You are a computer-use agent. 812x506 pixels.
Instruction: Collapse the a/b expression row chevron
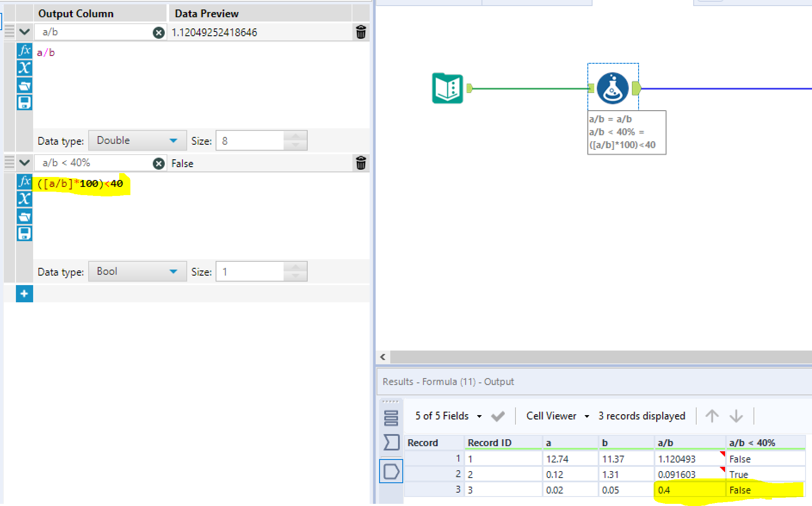point(24,31)
